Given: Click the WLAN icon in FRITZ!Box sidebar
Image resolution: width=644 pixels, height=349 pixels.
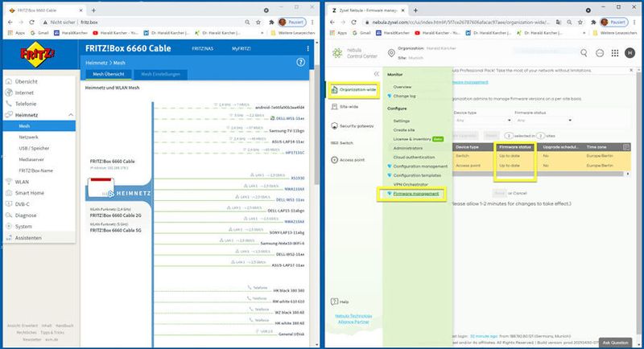Looking at the screenshot, I should [9, 181].
